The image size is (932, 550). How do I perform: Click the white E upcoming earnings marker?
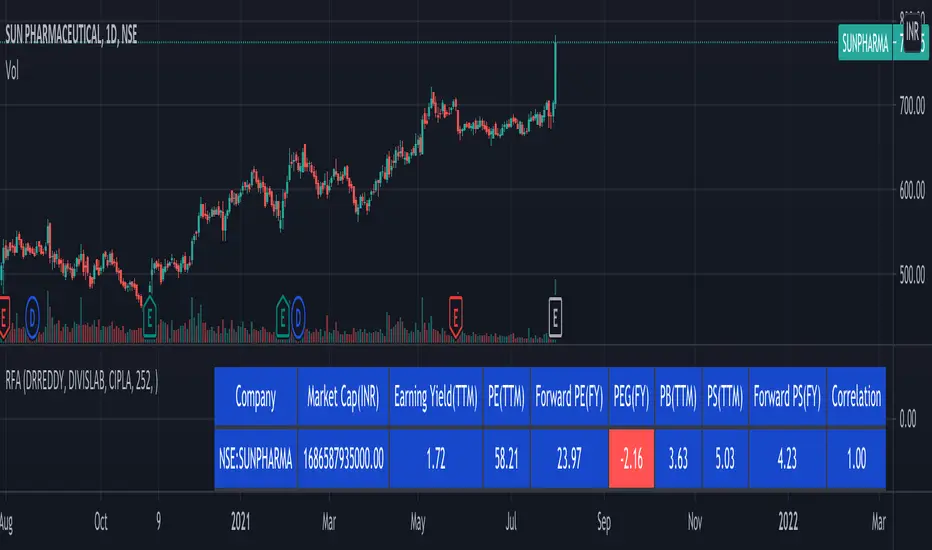point(555,317)
